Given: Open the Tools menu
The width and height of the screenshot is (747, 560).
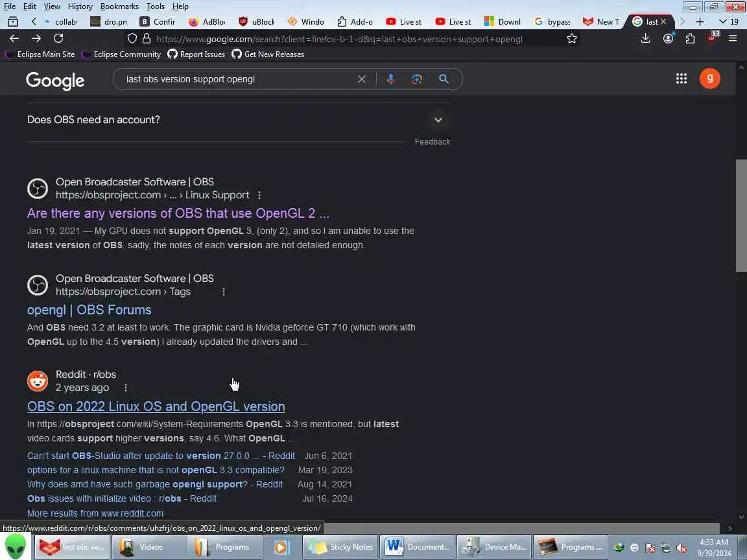Looking at the screenshot, I should coord(156,6).
